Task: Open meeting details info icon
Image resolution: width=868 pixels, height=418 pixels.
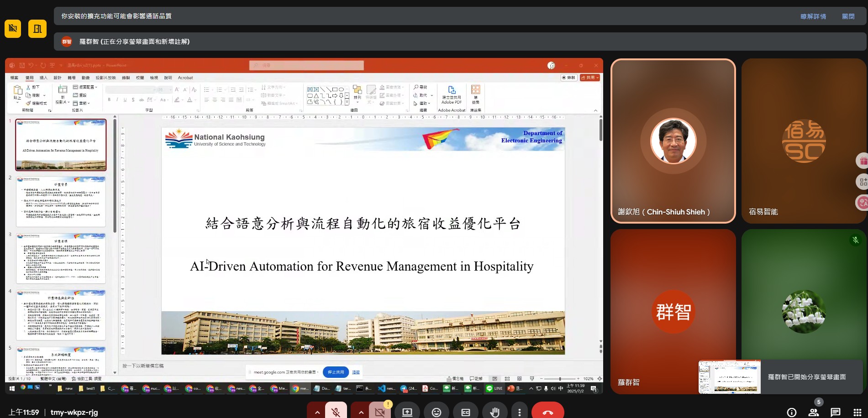Action: (x=791, y=412)
